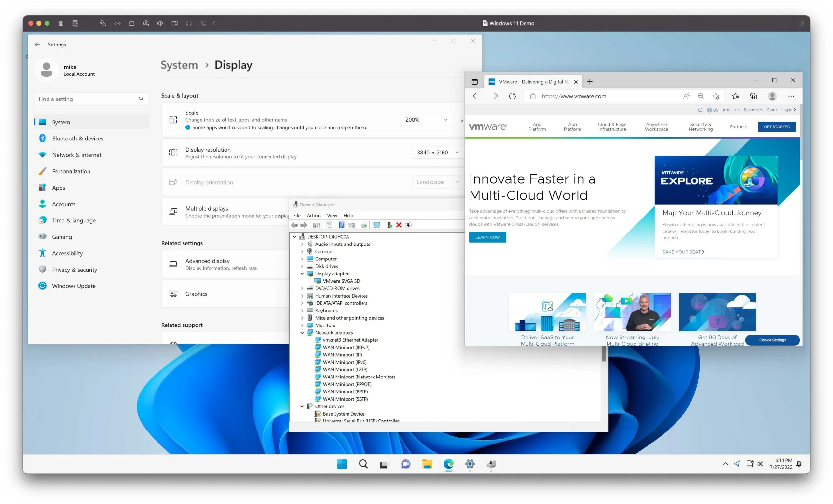833x504 pixels.
Task: Collapse the Network adapters tree node
Action: click(x=302, y=332)
